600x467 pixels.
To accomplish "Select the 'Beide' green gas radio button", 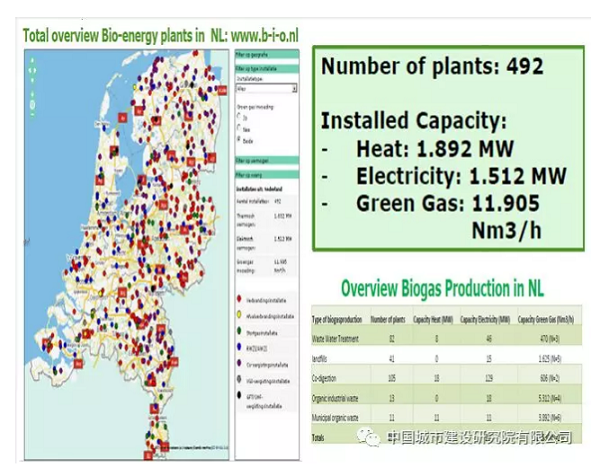I will [x=238, y=138].
